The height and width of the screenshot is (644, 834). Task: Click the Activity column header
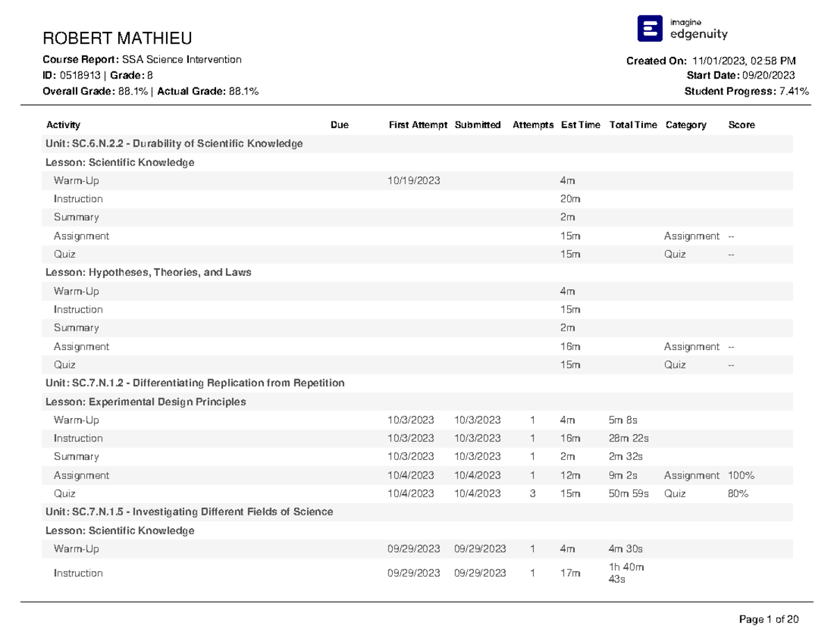tap(63, 125)
